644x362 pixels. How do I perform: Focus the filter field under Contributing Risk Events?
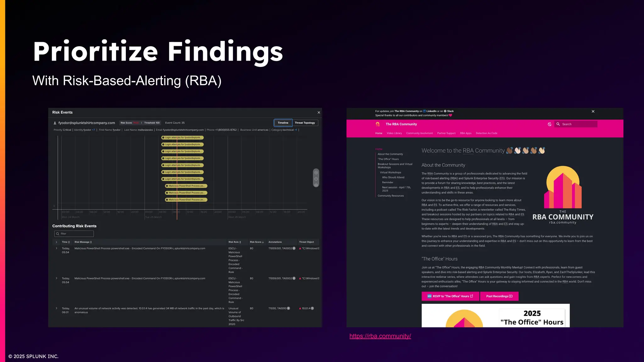(x=74, y=234)
